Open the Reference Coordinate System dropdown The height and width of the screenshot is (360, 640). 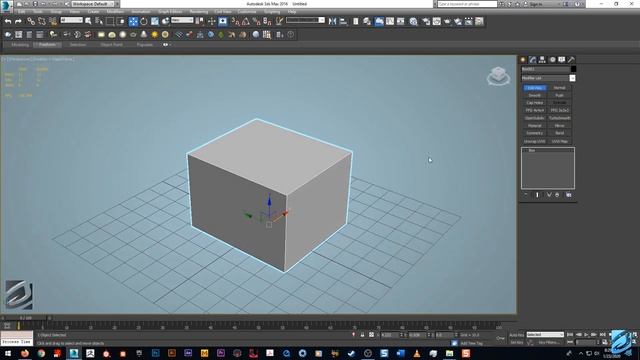click(182, 20)
